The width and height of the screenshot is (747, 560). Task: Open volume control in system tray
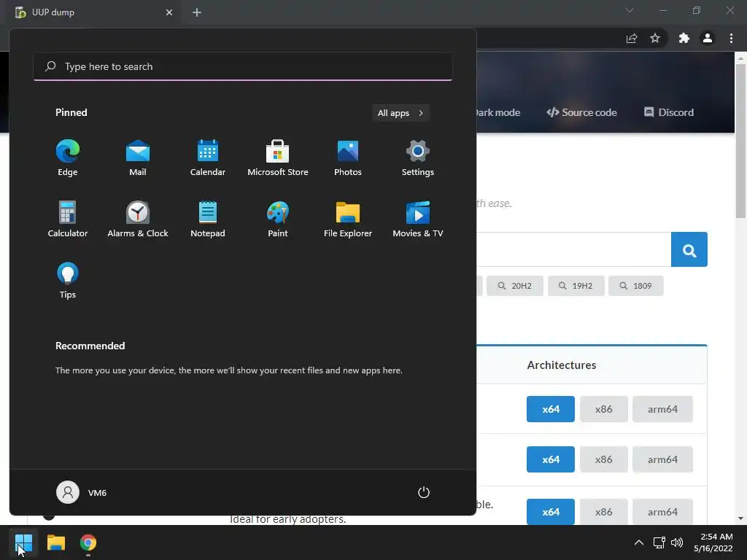click(x=676, y=542)
